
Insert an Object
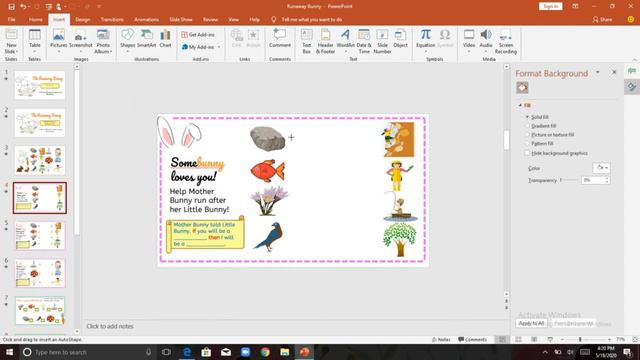400,39
